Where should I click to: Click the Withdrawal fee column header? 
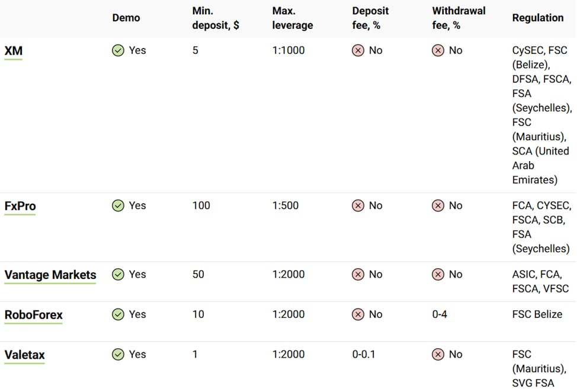click(x=459, y=18)
